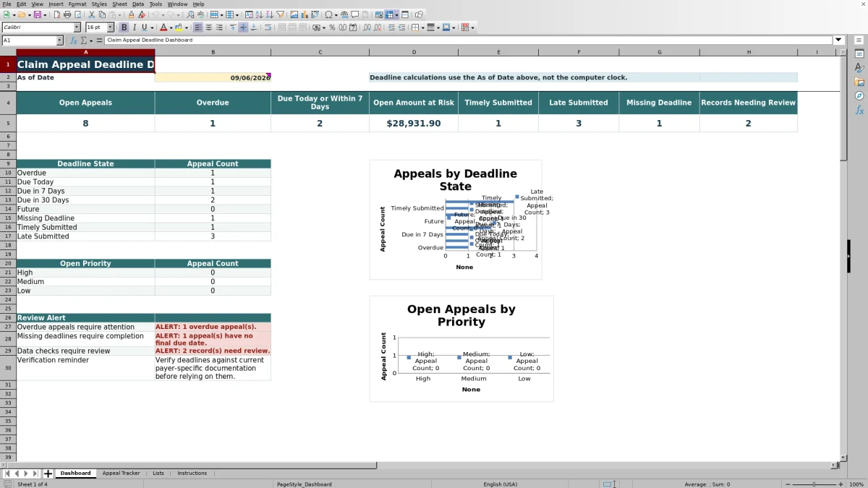
Task: Switch to the Instructions sheet tab
Action: pyautogui.click(x=192, y=474)
